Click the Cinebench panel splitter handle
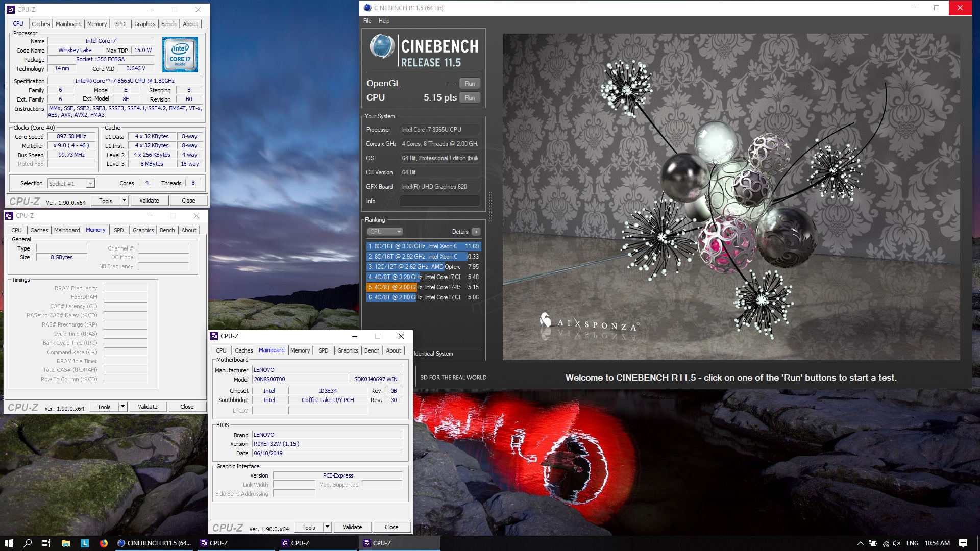This screenshot has height=551, width=980. pos(491,207)
